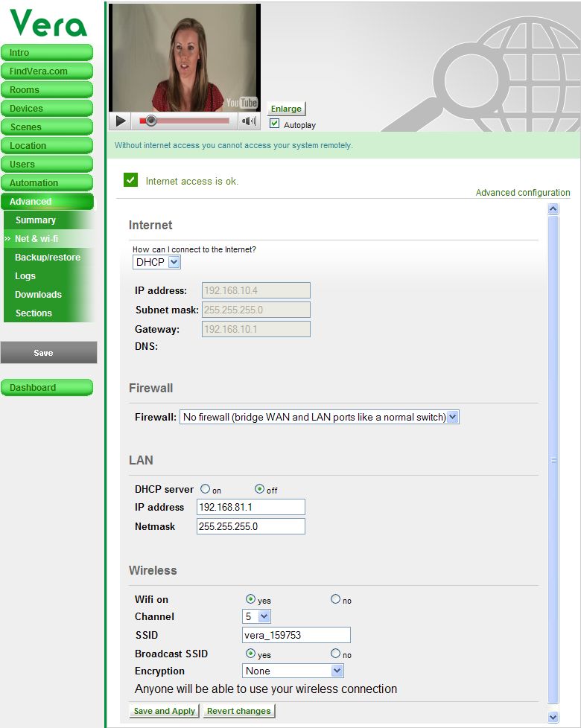Click the YouTube logo on video

tap(241, 103)
